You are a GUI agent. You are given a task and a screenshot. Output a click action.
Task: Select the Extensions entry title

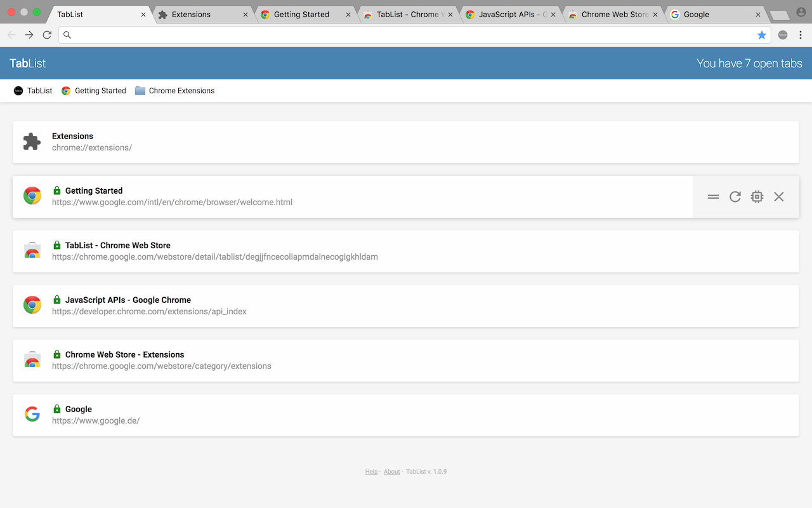pyautogui.click(x=72, y=136)
